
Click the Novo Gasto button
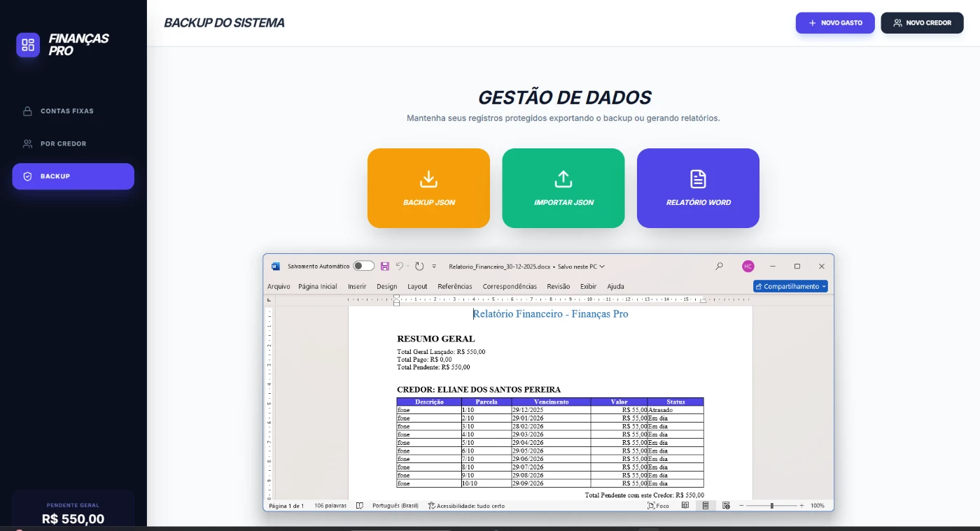(834, 23)
